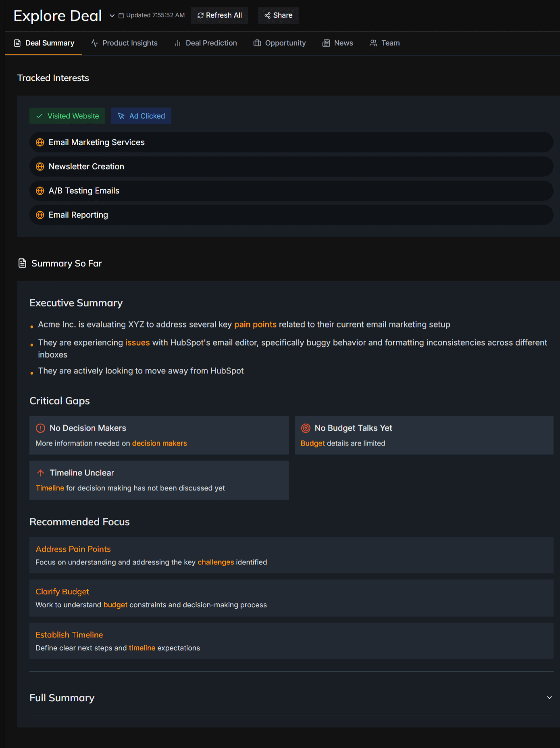Click the globe icon next to Newsletter Creation
Screen dimensions: 560x748
point(40,167)
